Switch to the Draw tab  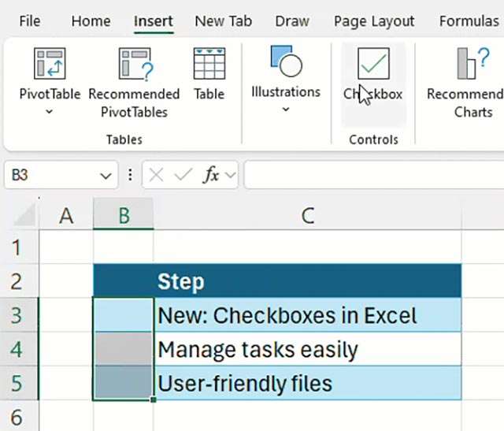coord(292,21)
